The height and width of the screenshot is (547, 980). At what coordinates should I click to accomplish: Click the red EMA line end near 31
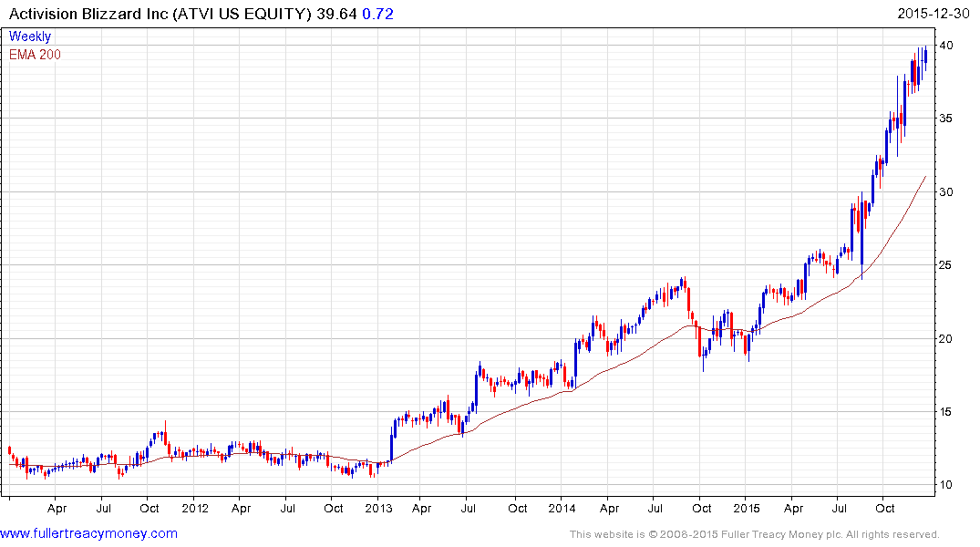(925, 177)
